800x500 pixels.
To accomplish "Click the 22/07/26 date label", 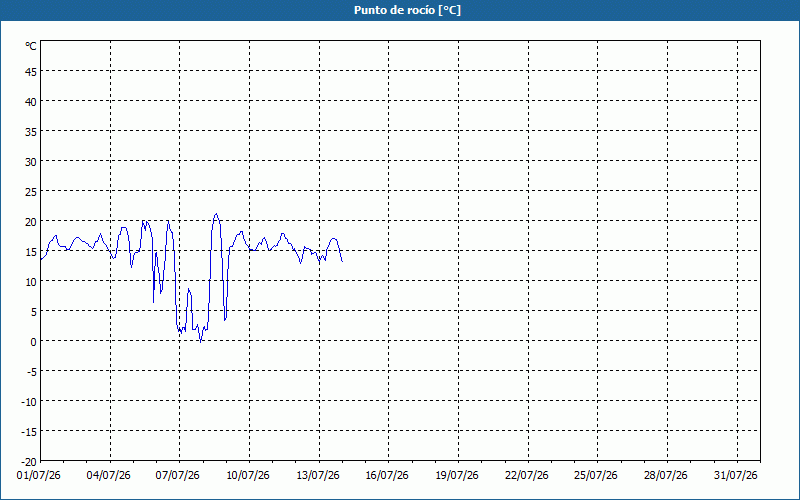I will tap(527, 476).
